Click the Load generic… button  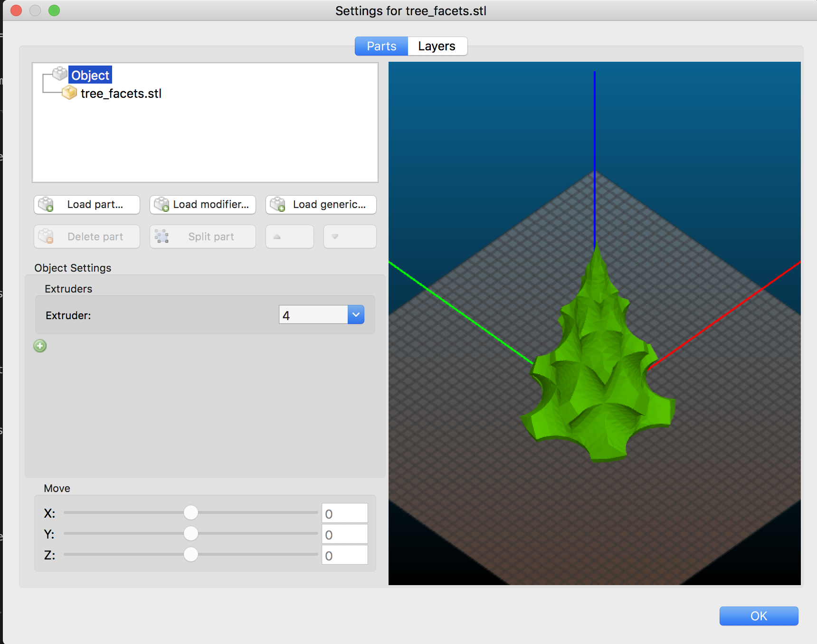point(321,205)
